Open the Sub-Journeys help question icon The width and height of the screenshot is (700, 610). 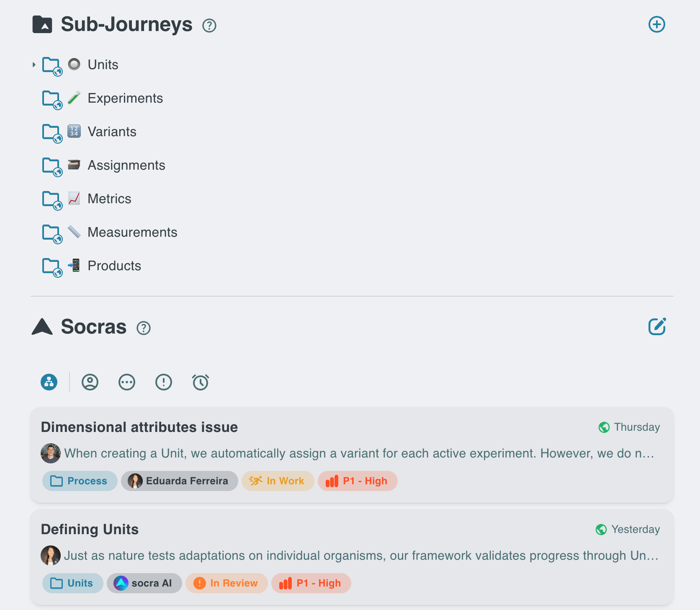pyautogui.click(x=209, y=26)
